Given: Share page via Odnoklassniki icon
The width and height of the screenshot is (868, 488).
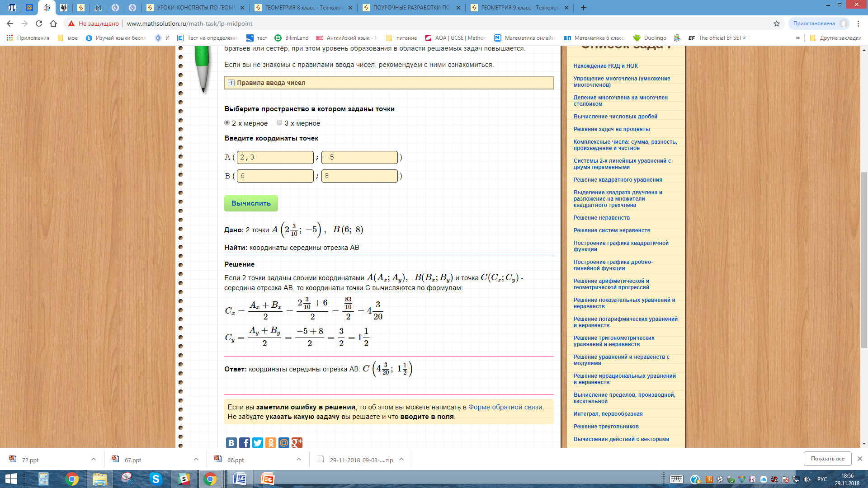Looking at the screenshot, I should pos(270,442).
